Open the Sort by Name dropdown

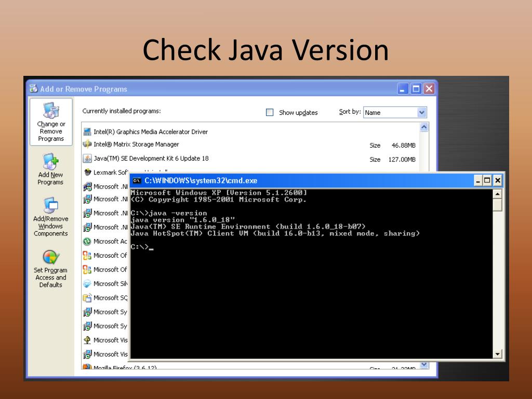(x=421, y=112)
